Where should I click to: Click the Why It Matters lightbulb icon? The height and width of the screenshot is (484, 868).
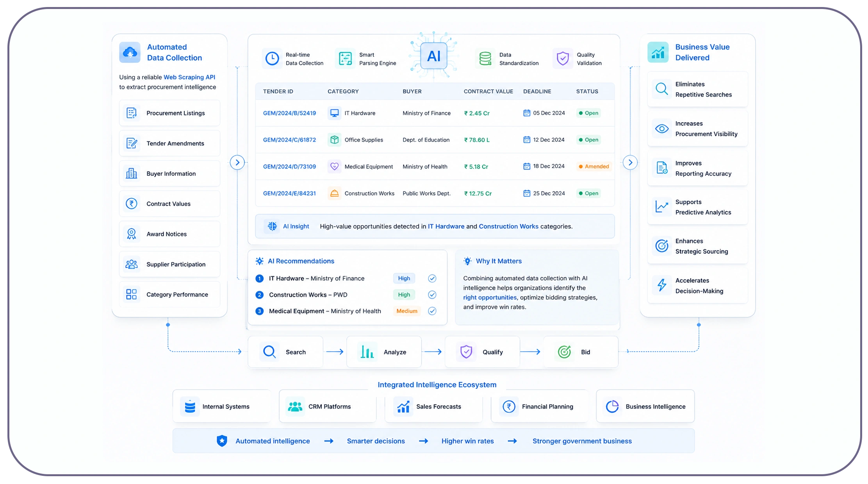[x=467, y=261]
